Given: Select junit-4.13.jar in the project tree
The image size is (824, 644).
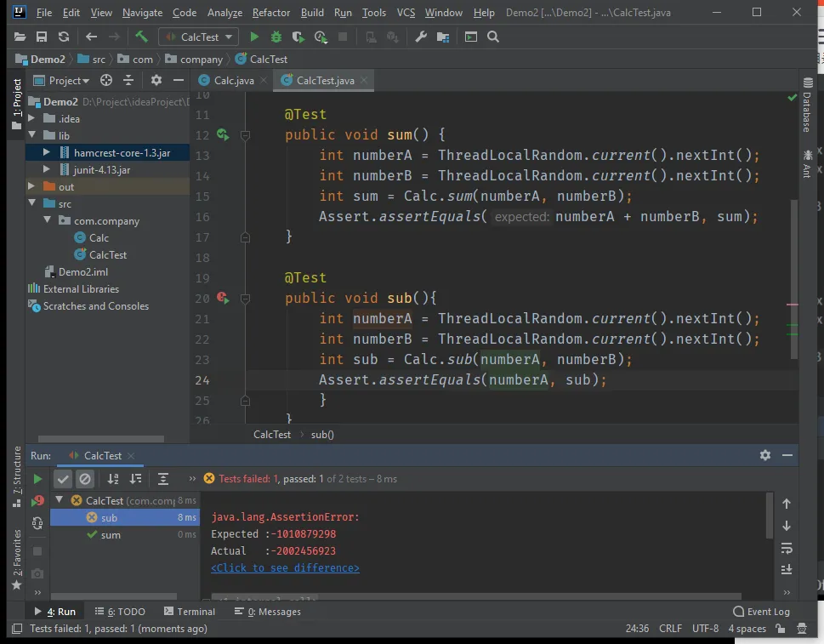Looking at the screenshot, I should coord(101,169).
